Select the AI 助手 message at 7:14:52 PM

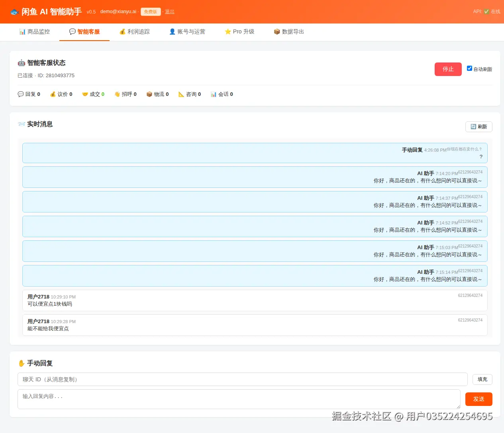(x=255, y=226)
